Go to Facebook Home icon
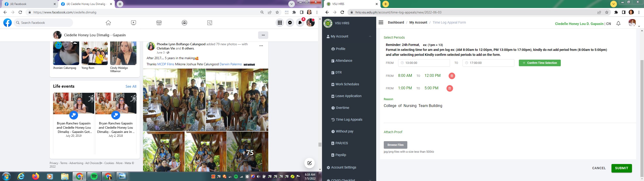 pyautogui.click(x=108, y=23)
